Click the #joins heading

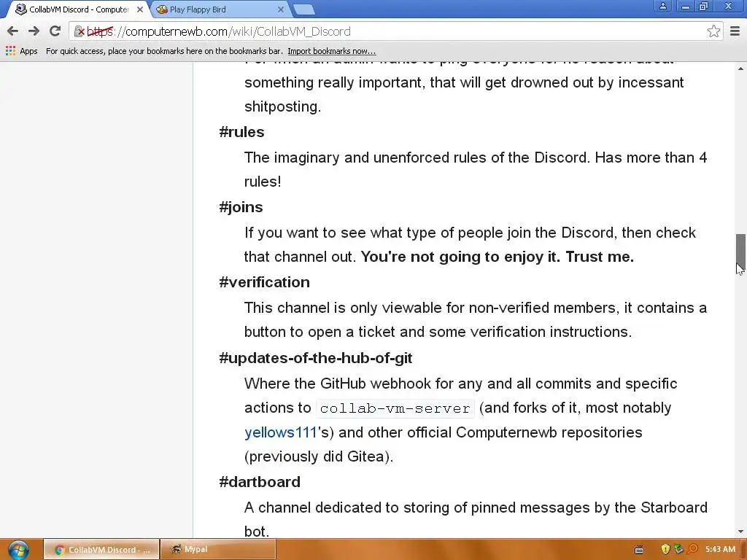pos(241,207)
